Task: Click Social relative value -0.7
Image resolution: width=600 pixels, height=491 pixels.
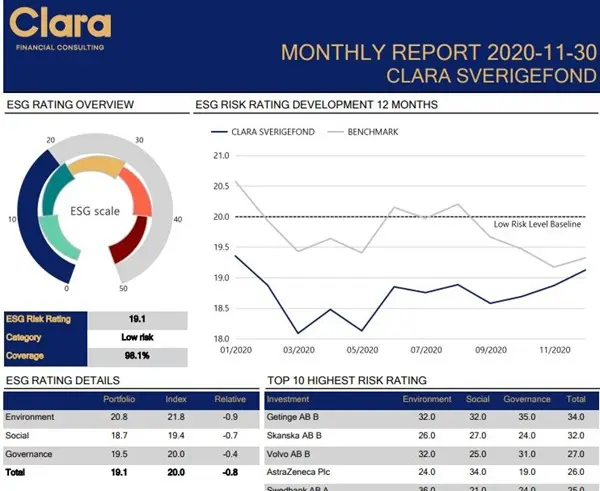Action: coord(230,436)
